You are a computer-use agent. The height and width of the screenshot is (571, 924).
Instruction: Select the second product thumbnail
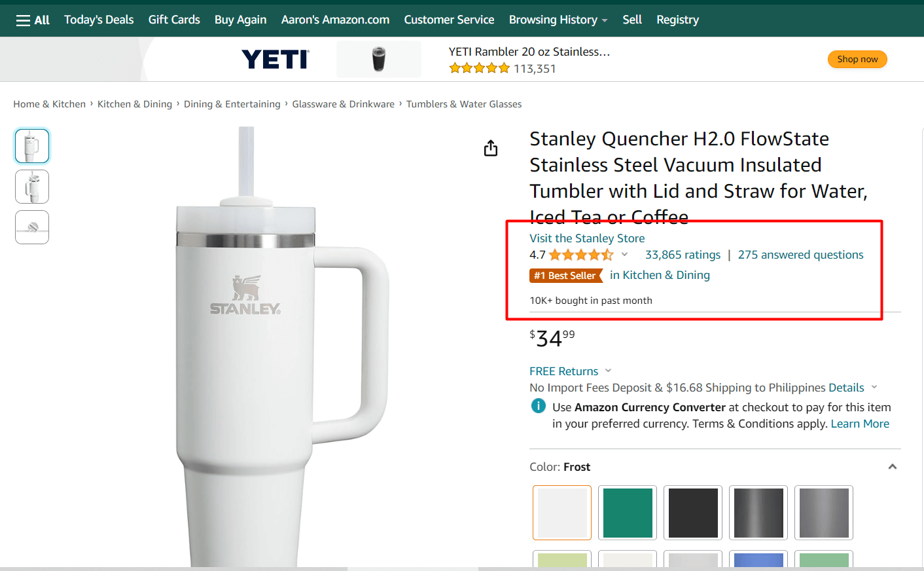pos(32,187)
